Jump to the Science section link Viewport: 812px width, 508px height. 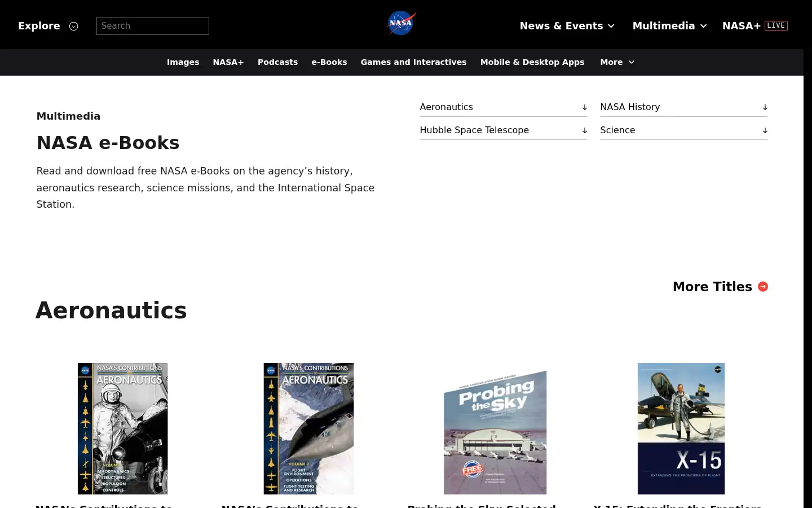click(x=683, y=130)
